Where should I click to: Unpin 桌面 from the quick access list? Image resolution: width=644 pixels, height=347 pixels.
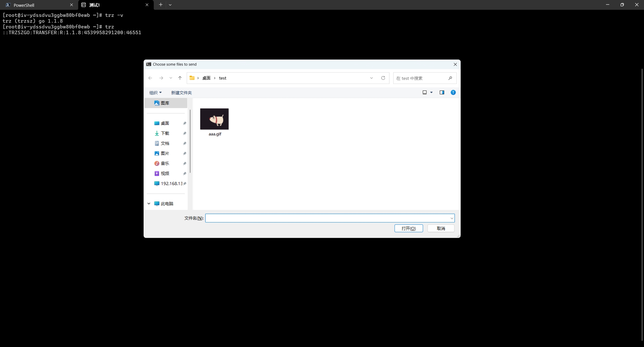click(x=184, y=123)
